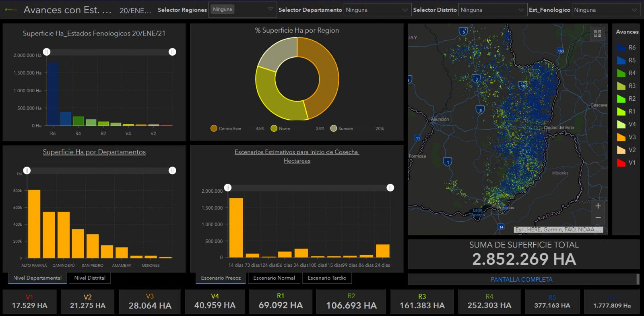The width and height of the screenshot is (644, 316).
Task: Toggle the Sureste legend item
Action: (x=341, y=129)
